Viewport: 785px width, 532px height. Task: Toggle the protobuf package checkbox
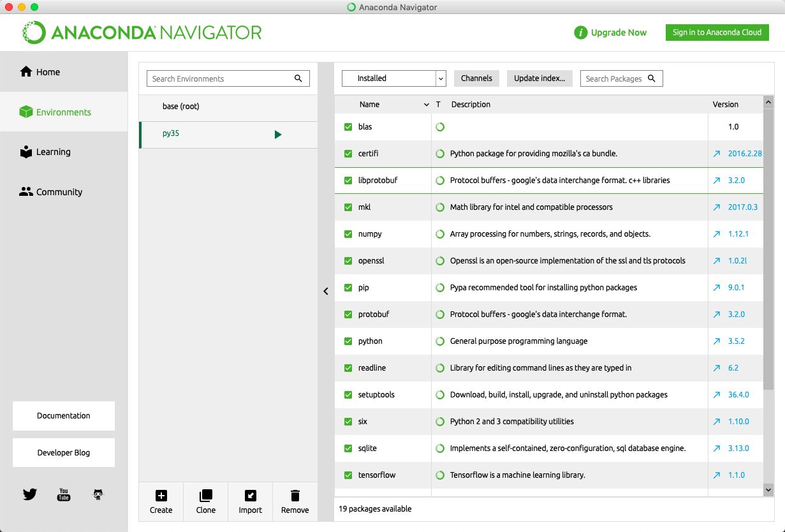348,314
